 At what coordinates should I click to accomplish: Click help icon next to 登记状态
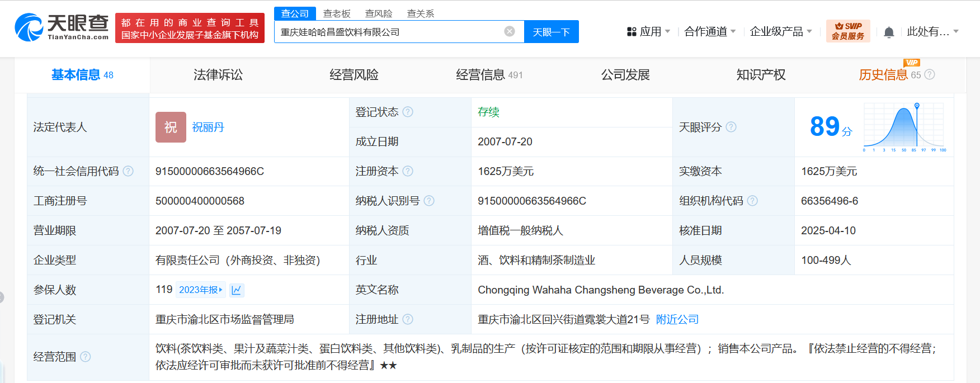pyautogui.click(x=408, y=112)
